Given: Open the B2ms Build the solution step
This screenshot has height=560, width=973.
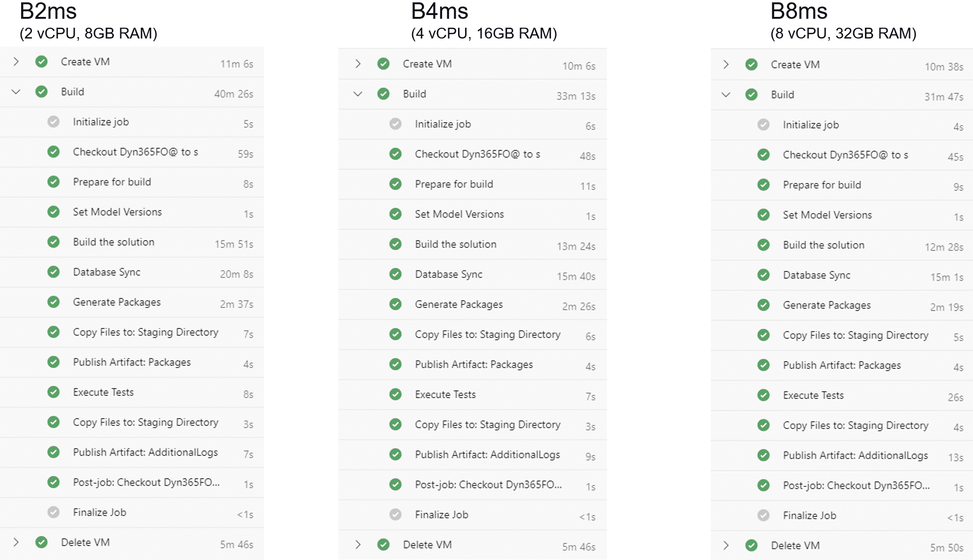Looking at the screenshot, I should tap(132, 242).
